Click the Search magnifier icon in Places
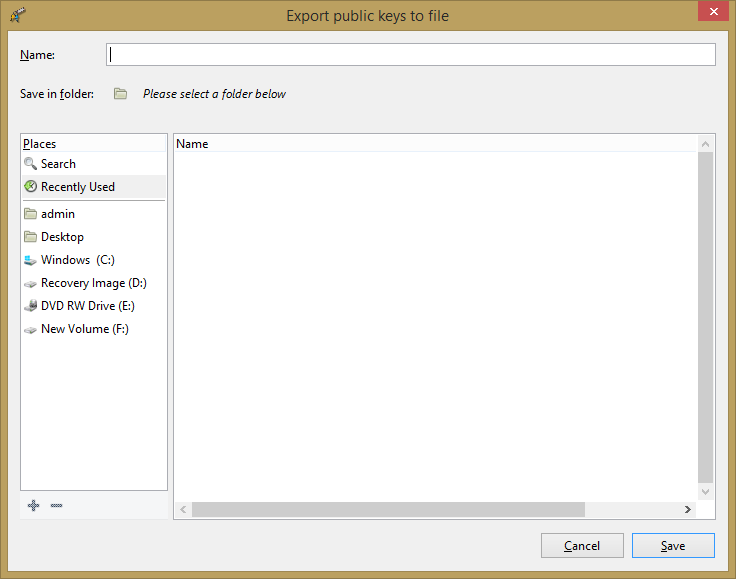Viewport: 736px width, 579px height. 31,164
